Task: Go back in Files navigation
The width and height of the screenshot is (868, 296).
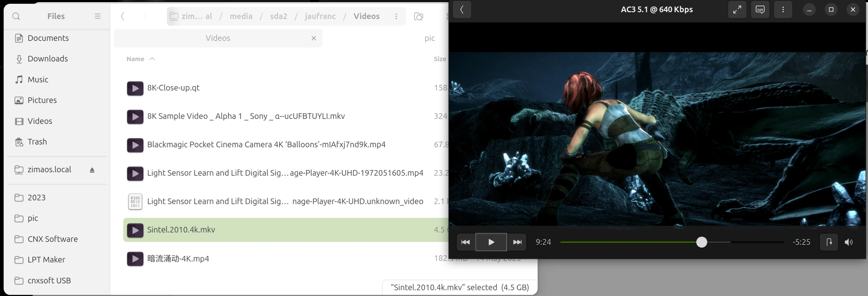Action: 123,16
